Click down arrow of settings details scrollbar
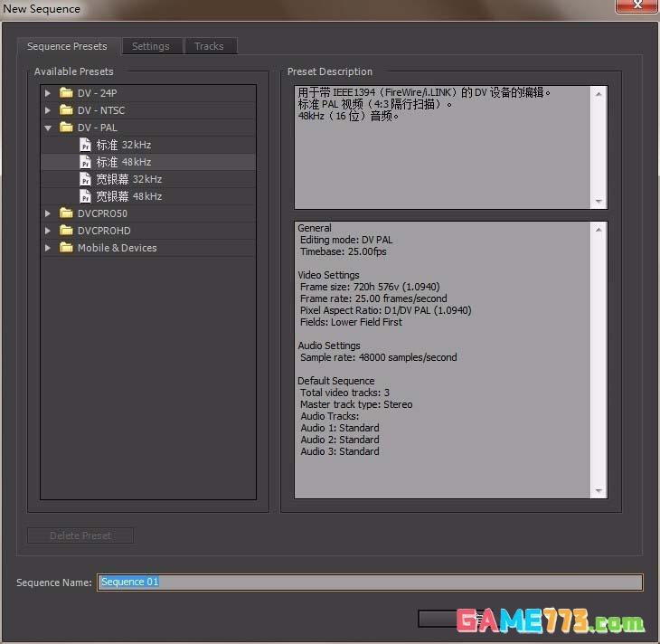Image resolution: width=660 pixels, height=644 pixels. 599,491
